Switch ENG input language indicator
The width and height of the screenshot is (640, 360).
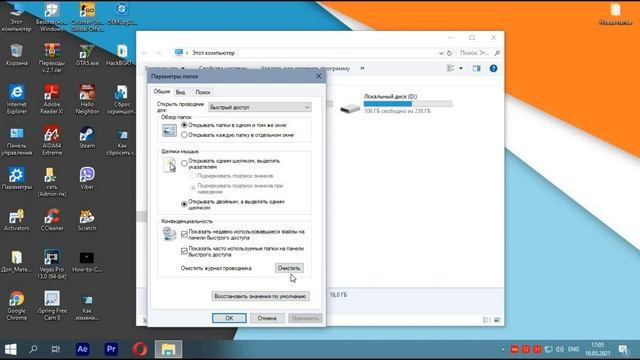573,349
